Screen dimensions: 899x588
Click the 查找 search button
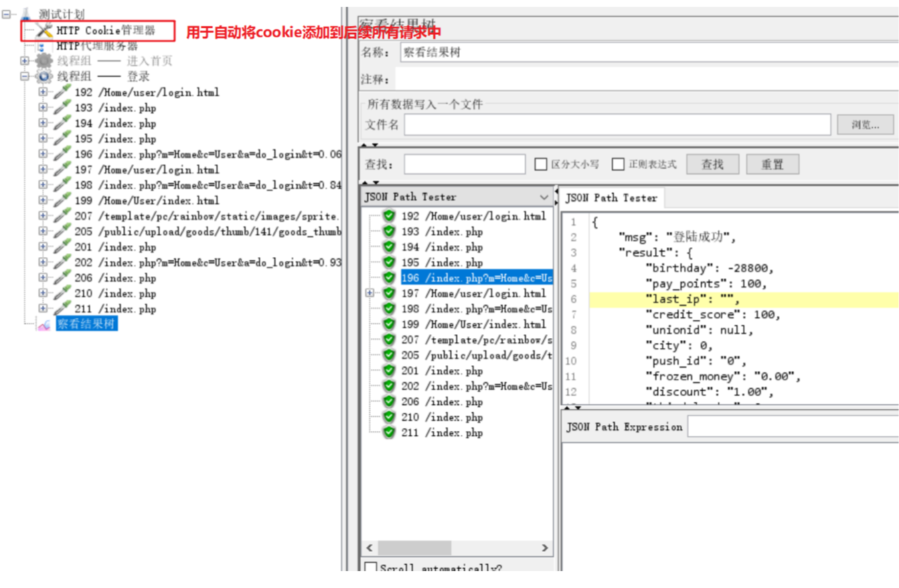712,164
